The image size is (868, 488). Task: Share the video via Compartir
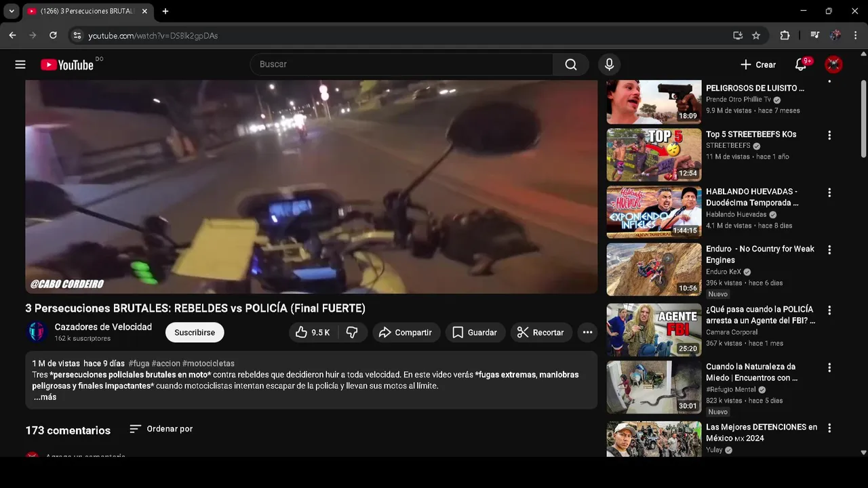406,332
